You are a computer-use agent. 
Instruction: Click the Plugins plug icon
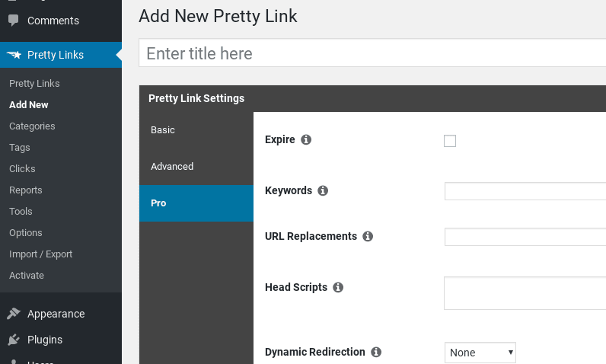pyautogui.click(x=14, y=340)
